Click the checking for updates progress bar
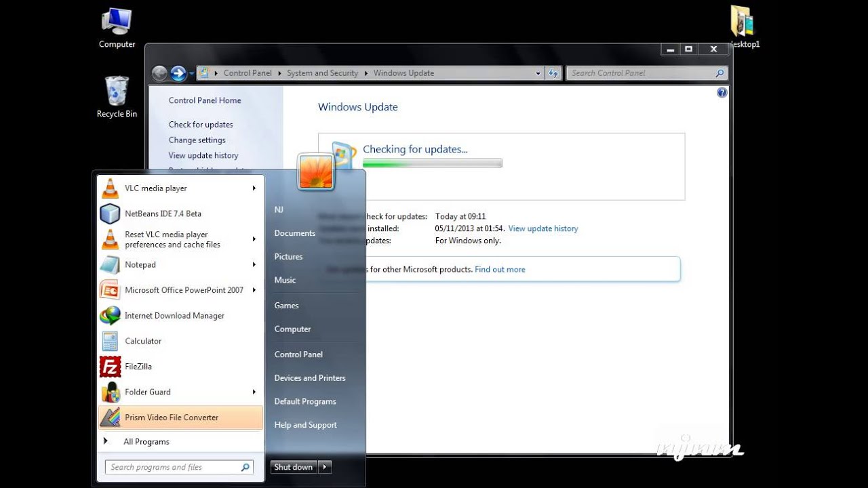868x488 pixels. (x=433, y=163)
